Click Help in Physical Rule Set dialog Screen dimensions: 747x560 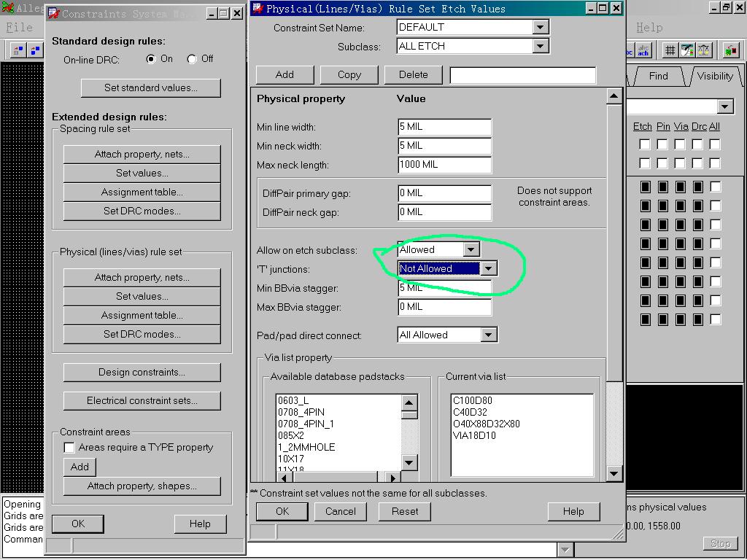573,511
